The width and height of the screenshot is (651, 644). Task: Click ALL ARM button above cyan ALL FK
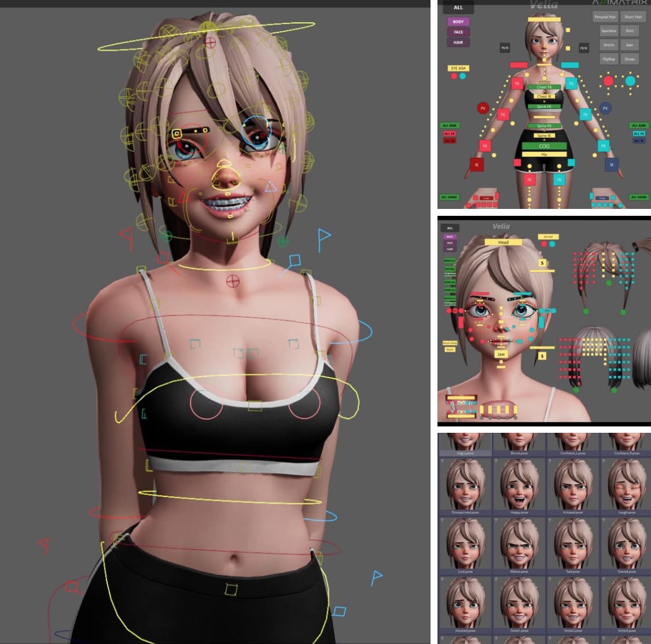pyautogui.click(x=639, y=126)
